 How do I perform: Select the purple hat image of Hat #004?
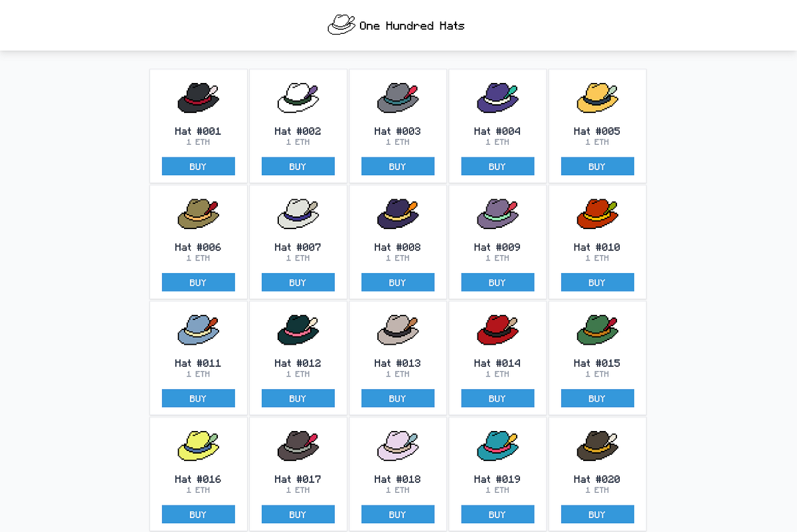(x=497, y=96)
